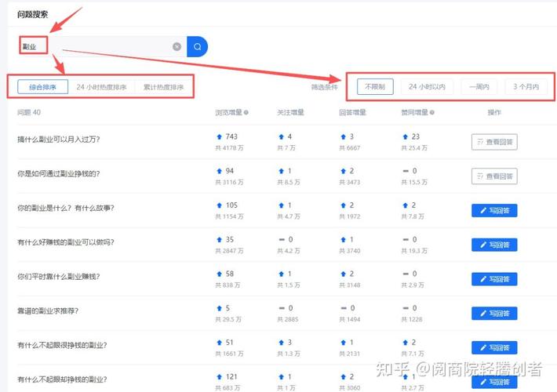Filter results to 3个月内
Image resolution: width=557 pixels, height=392 pixels.
coord(526,86)
